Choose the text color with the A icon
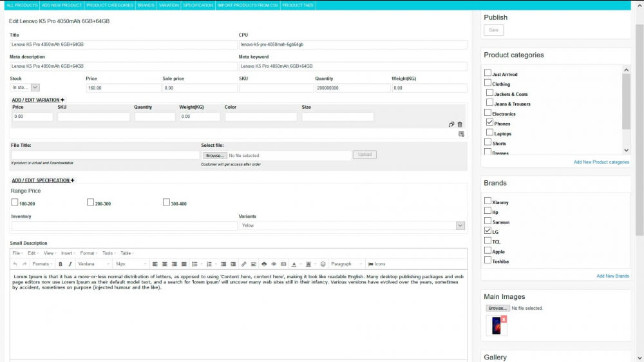Viewport: 644px width, 362px height. click(x=294, y=264)
